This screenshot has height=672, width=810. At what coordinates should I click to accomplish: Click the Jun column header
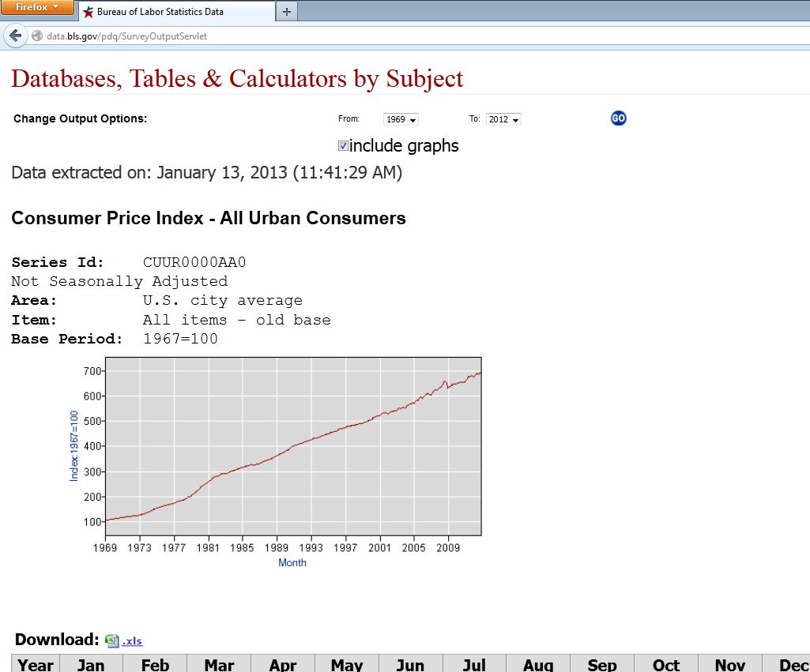pos(410,664)
